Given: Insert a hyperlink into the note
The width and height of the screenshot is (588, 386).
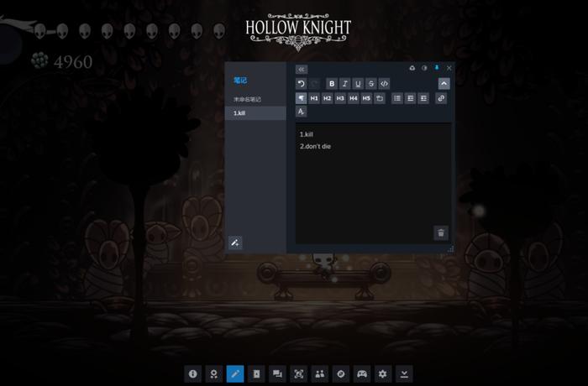Looking at the screenshot, I should click(441, 98).
